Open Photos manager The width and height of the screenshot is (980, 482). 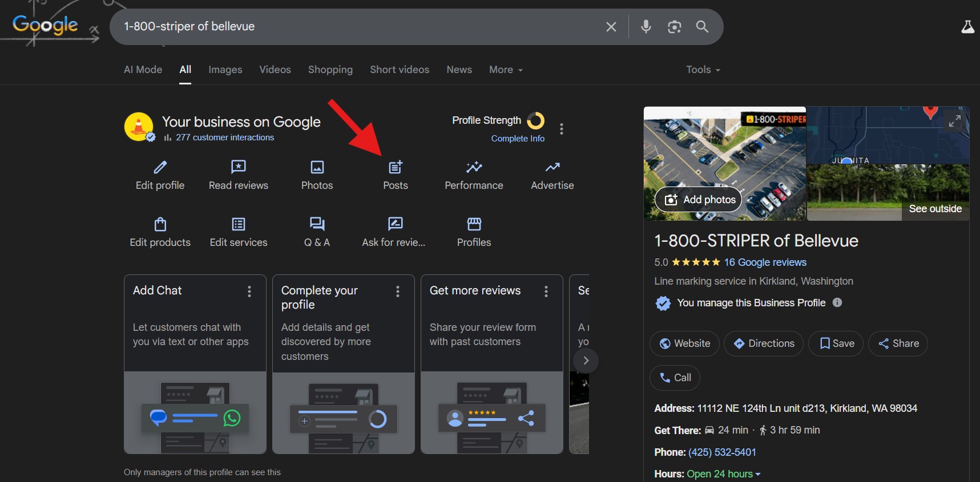pyautogui.click(x=317, y=175)
